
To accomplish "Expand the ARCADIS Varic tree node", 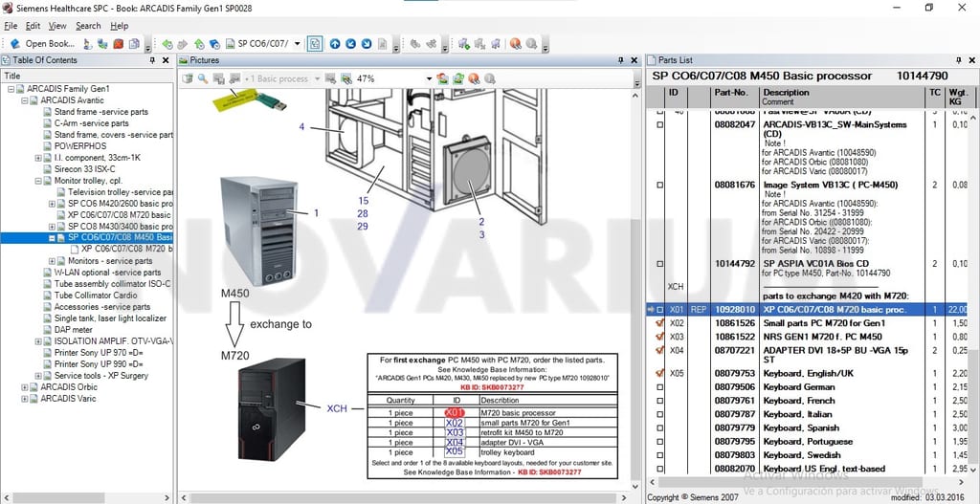I will (25, 399).
